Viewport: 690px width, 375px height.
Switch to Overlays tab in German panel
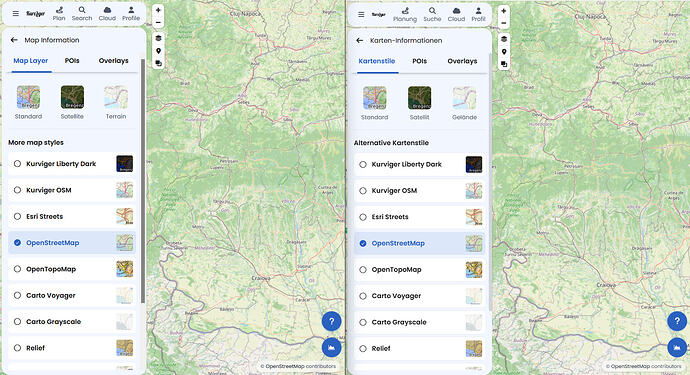point(462,61)
